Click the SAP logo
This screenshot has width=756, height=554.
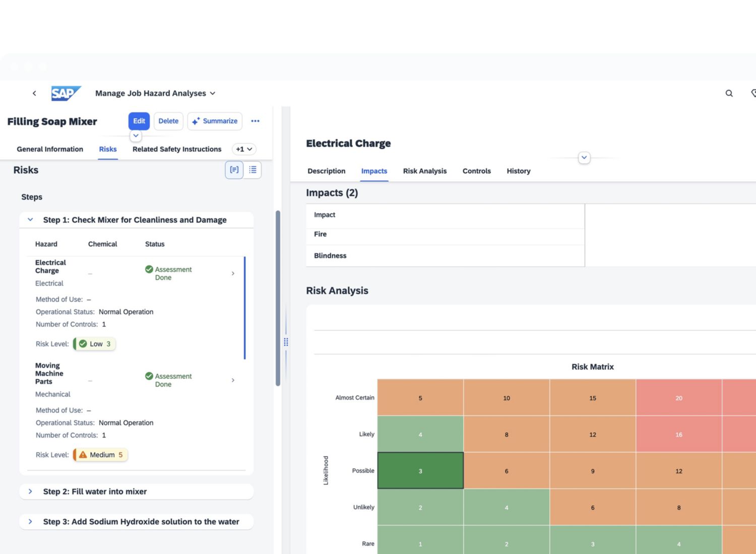coord(66,93)
